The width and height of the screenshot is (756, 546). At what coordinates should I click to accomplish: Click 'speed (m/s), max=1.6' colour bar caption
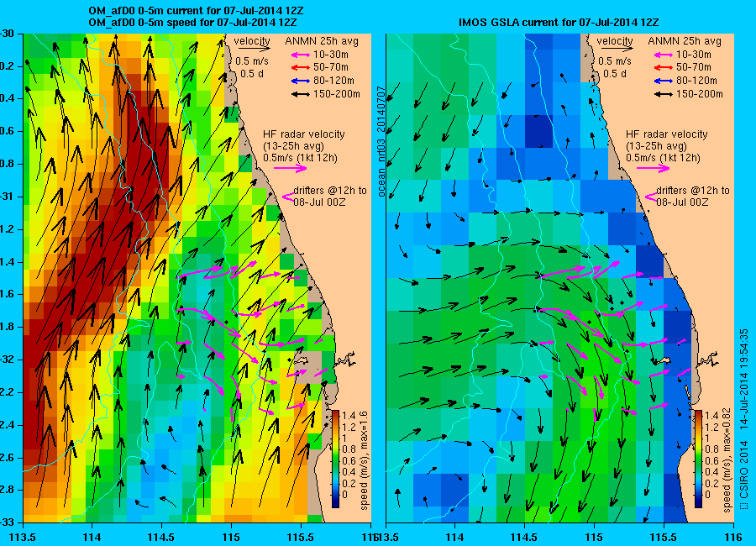tap(364, 459)
